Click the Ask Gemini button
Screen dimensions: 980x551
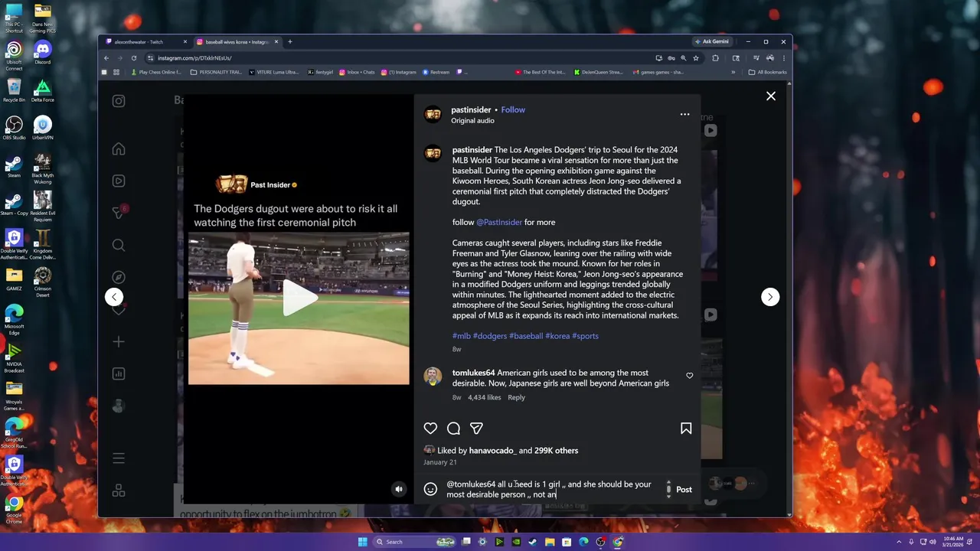pyautogui.click(x=711, y=41)
